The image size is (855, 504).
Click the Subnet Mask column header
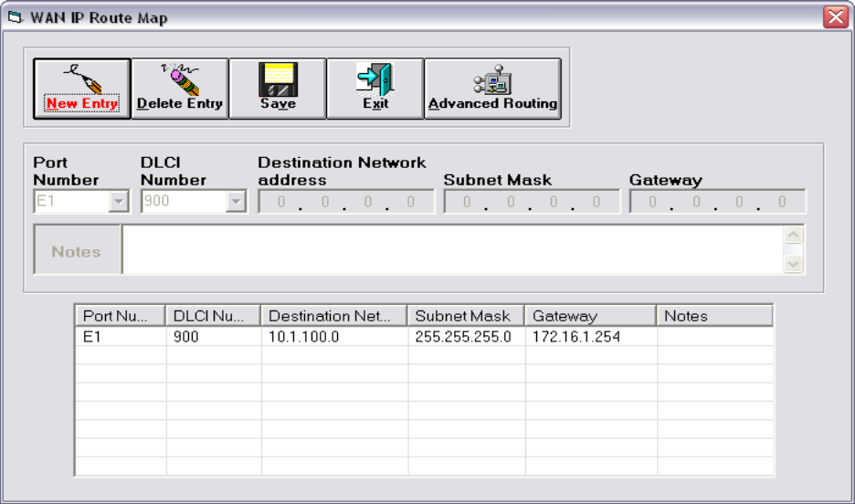tap(466, 316)
